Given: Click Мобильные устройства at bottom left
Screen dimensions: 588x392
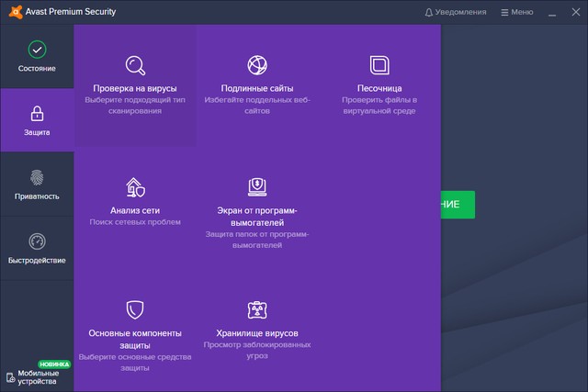Looking at the screenshot, I should [x=37, y=376].
